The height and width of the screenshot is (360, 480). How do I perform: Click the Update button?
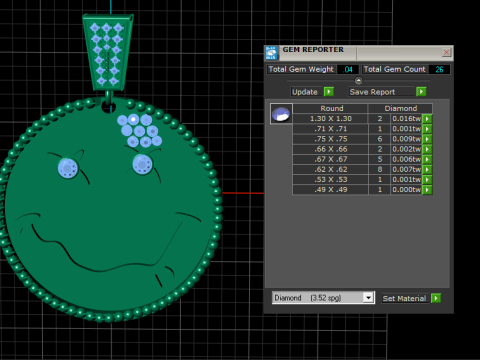click(306, 92)
